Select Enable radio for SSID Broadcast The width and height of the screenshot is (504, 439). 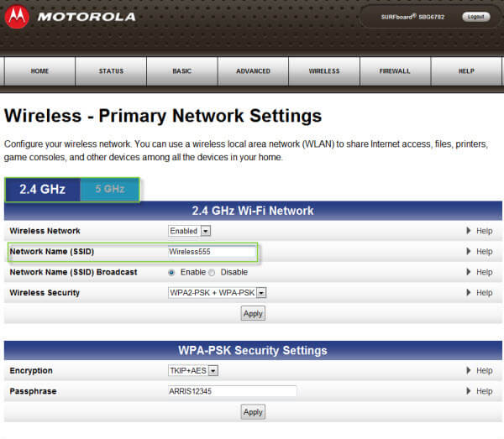(172, 272)
